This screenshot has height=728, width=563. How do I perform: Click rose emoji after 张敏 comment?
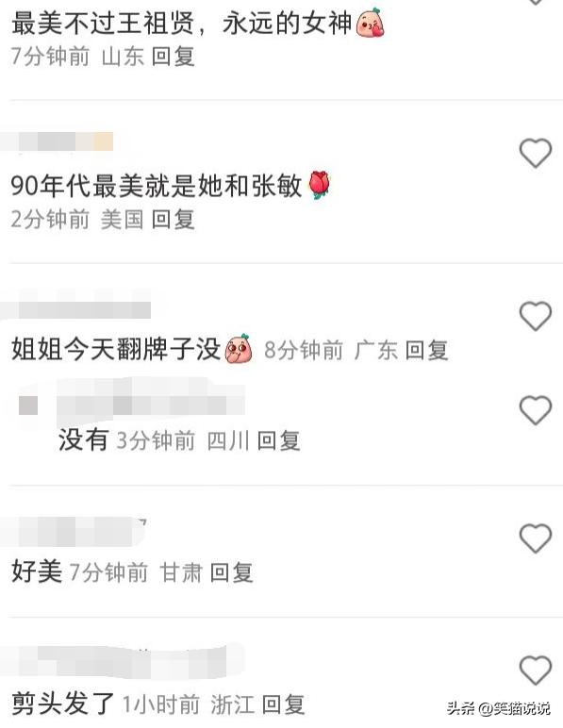pos(319,184)
